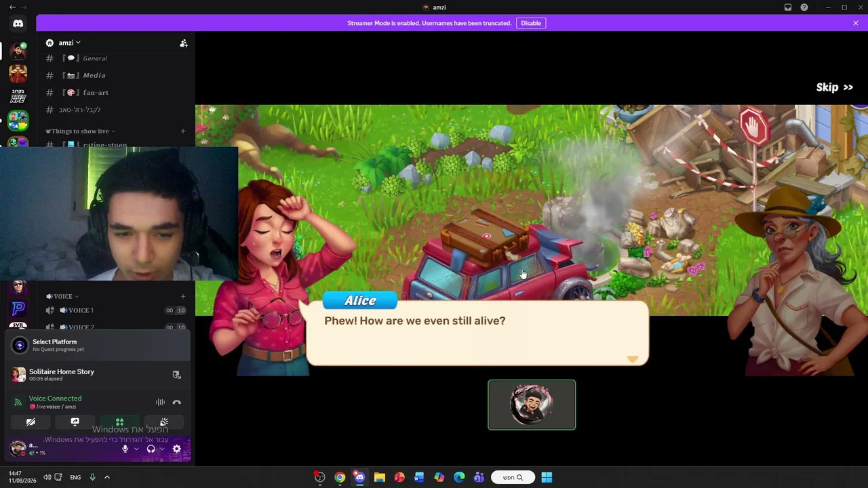Toggle the Activities button in voice panel

pos(119,422)
